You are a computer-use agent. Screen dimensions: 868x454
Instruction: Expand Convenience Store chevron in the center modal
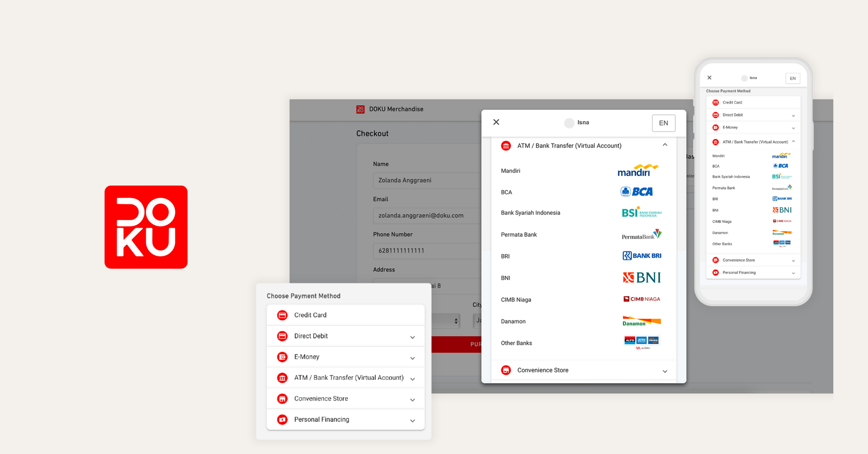[665, 371]
